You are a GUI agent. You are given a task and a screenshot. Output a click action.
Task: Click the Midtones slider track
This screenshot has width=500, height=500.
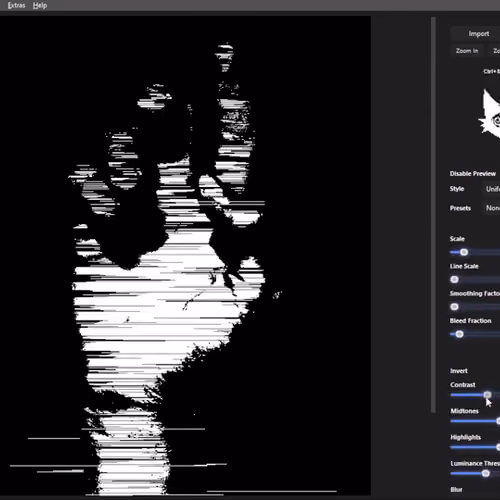point(475,421)
